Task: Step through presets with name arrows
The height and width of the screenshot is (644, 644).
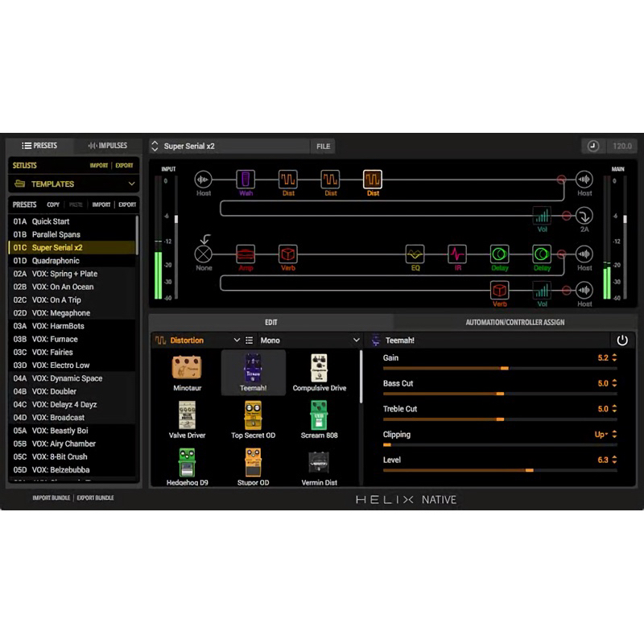Action: pos(155,147)
